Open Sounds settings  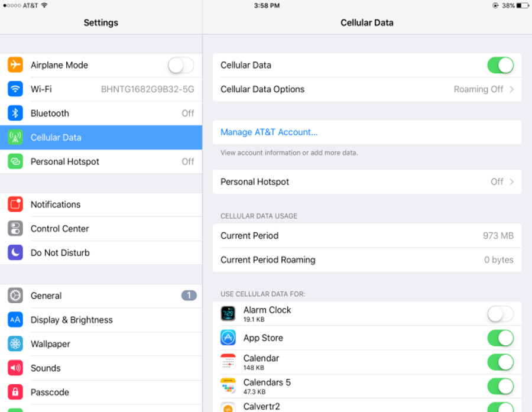pyautogui.click(x=101, y=368)
